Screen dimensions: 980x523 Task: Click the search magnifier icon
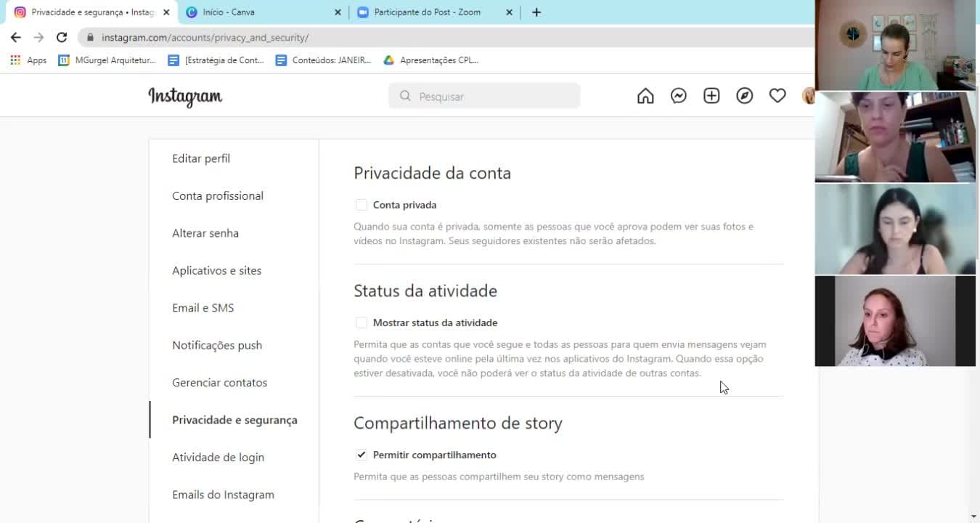tap(405, 96)
